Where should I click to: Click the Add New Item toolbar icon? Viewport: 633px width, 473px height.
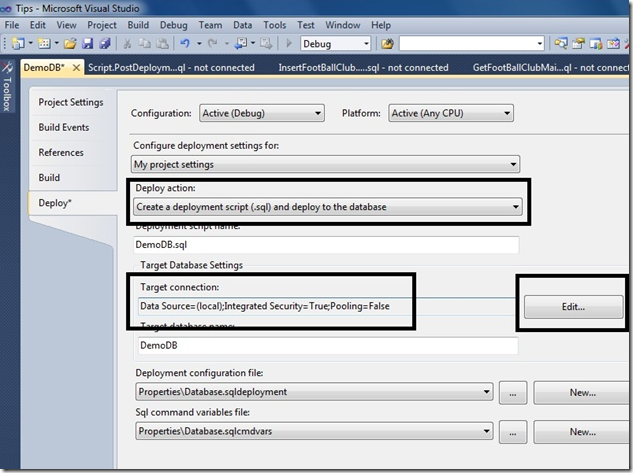pos(44,43)
